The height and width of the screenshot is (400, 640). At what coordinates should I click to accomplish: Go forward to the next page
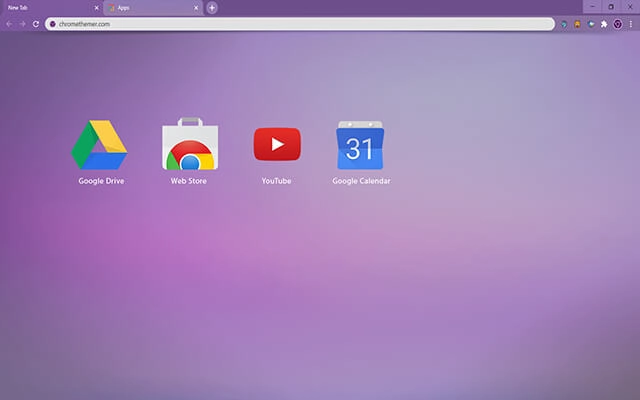(x=22, y=24)
